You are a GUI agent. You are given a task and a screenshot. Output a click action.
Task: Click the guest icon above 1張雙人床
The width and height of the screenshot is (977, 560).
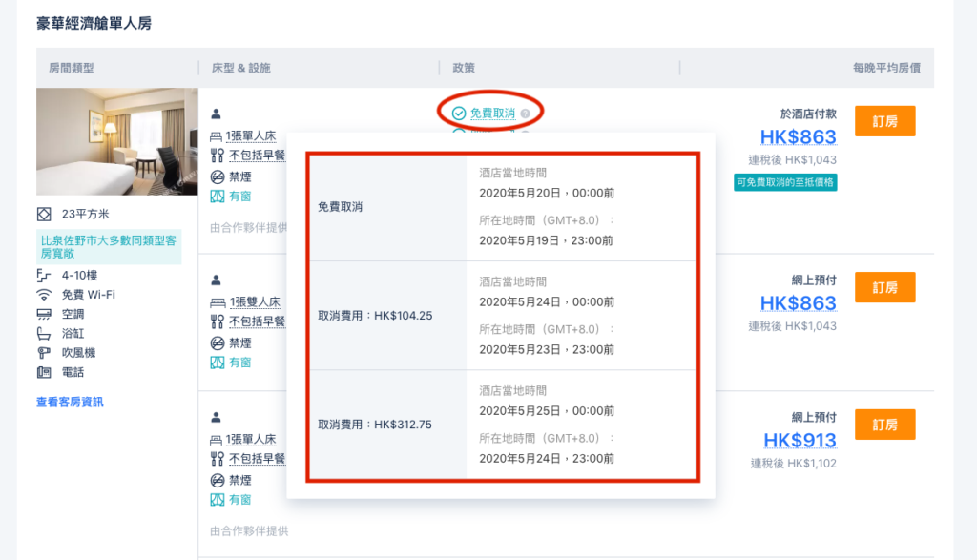(x=217, y=280)
